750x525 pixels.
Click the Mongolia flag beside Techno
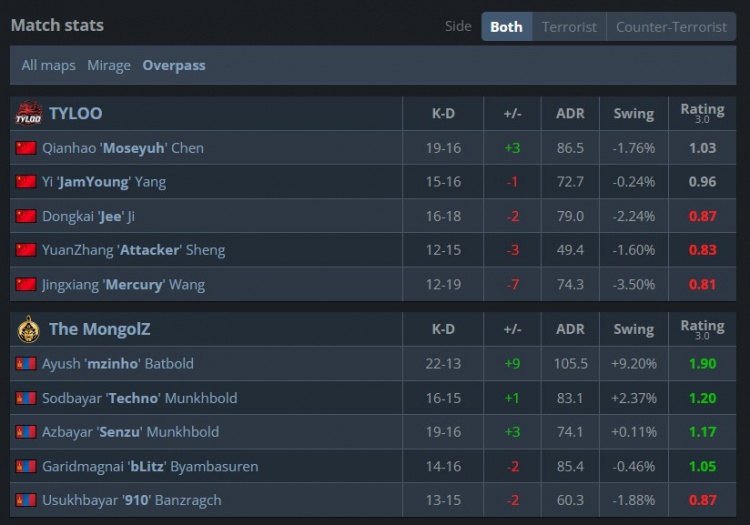click(26, 398)
